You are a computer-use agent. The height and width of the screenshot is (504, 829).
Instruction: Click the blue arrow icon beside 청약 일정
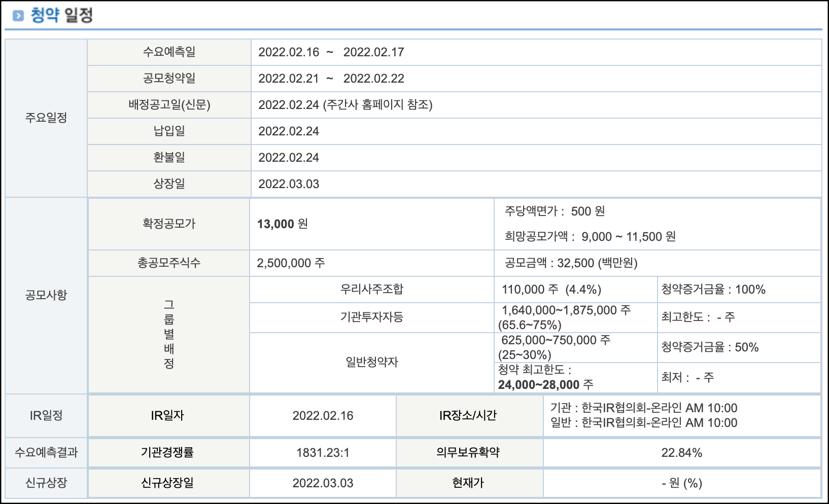point(18,16)
